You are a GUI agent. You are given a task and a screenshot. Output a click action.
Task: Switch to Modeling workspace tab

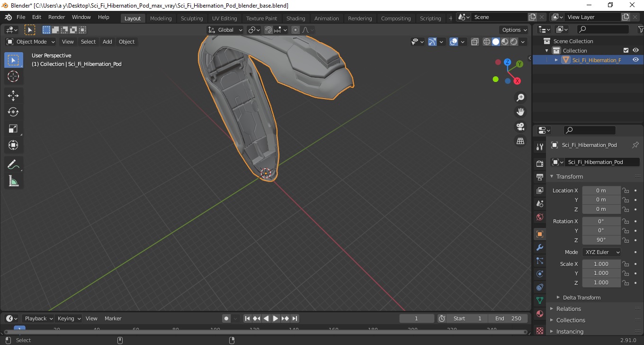coord(161,18)
